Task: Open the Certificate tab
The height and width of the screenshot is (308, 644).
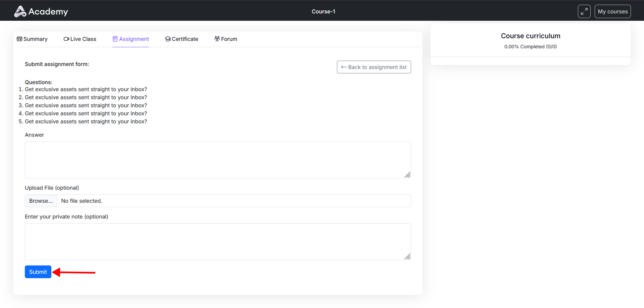Action: [185, 39]
